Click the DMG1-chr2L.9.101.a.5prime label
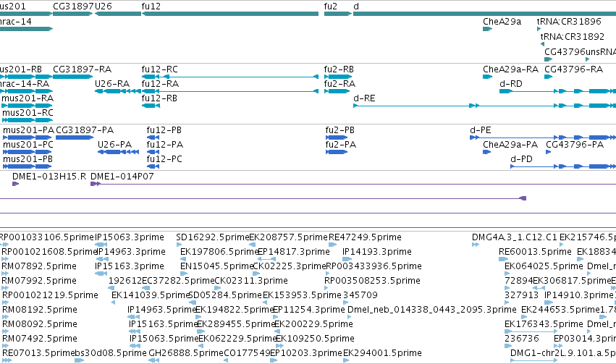 562,353
